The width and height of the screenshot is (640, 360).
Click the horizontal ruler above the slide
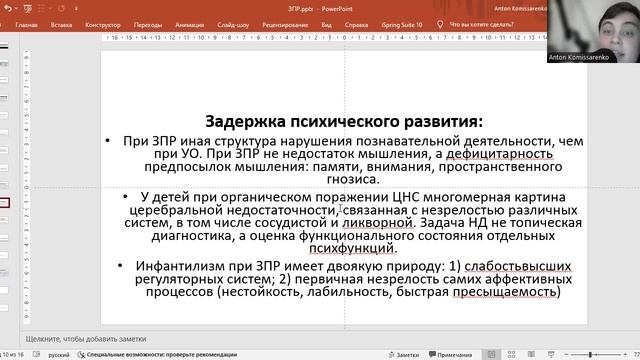point(324,38)
